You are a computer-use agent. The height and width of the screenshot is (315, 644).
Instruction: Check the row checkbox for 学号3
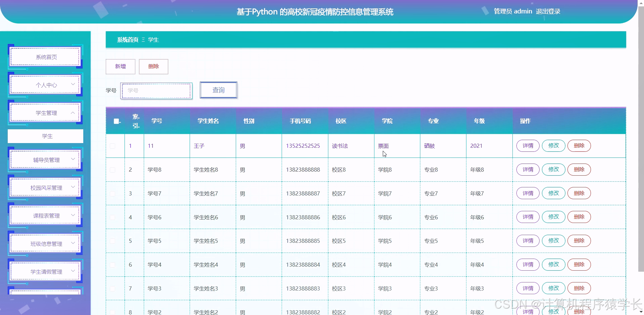tap(112, 289)
